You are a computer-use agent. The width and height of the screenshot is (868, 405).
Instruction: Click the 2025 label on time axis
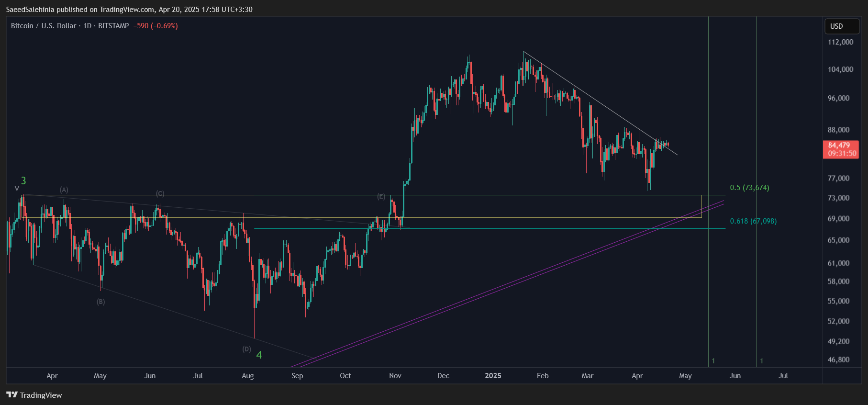(493, 376)
